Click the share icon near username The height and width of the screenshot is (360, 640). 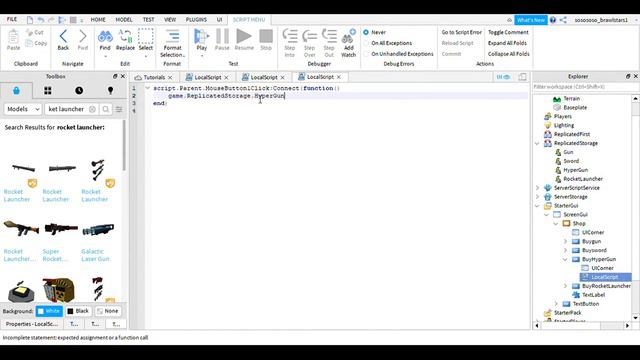coord(563,20)
